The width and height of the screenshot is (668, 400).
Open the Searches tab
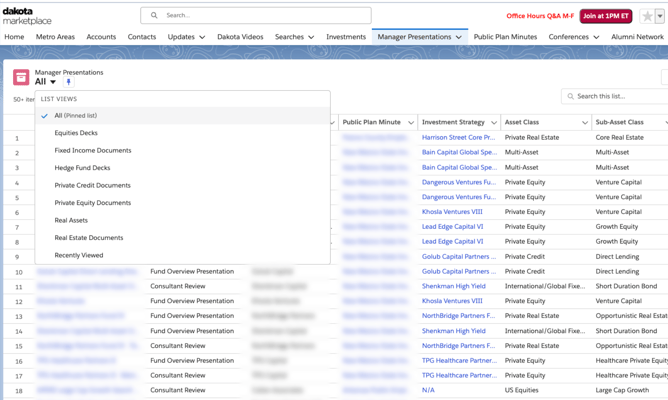click(x=289, y=37)
